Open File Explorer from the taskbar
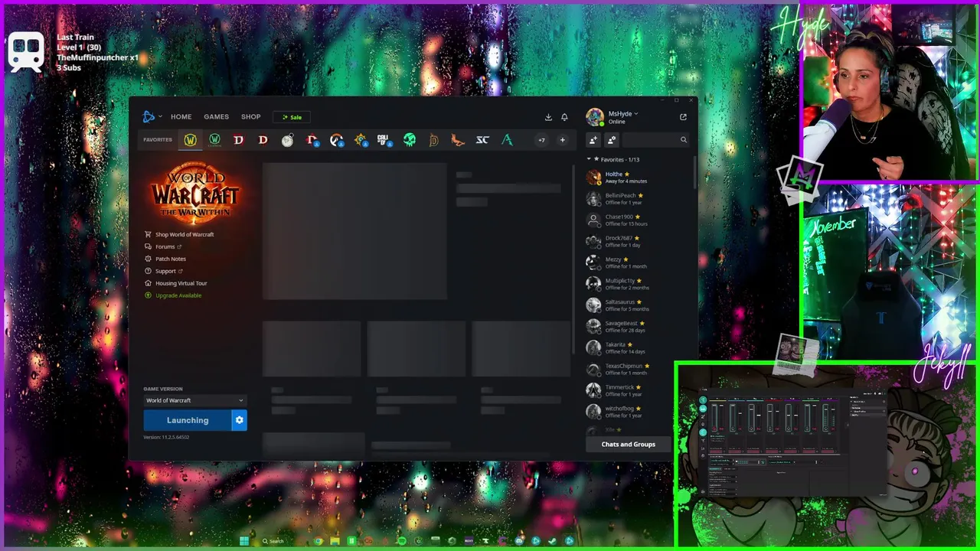Screen dimensions: 980x551 coord(335,541)
